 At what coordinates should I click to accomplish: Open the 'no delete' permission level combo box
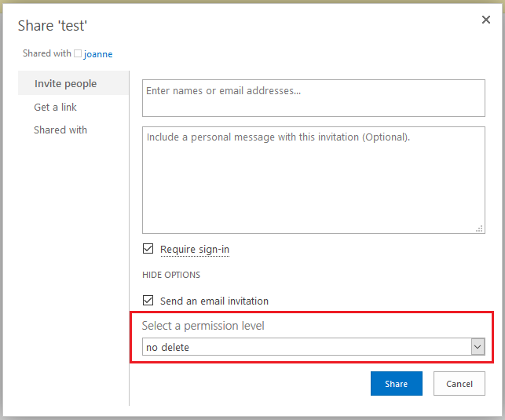[306, 347]
